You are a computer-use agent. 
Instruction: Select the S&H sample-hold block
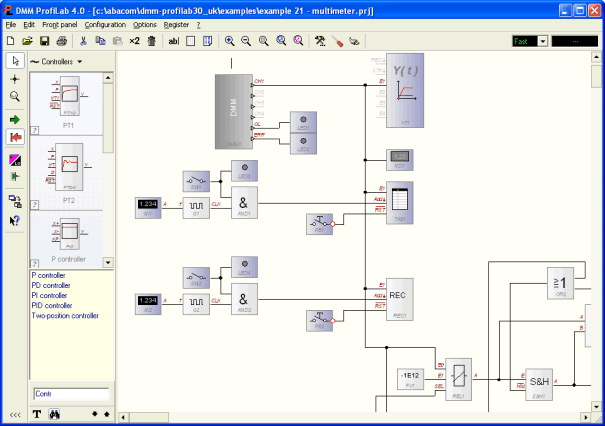[x=539, y=384]
